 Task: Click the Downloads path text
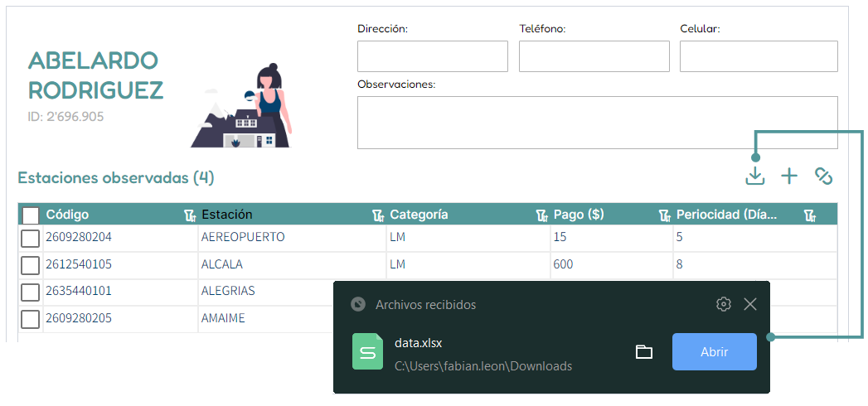[x=483, y=366]
